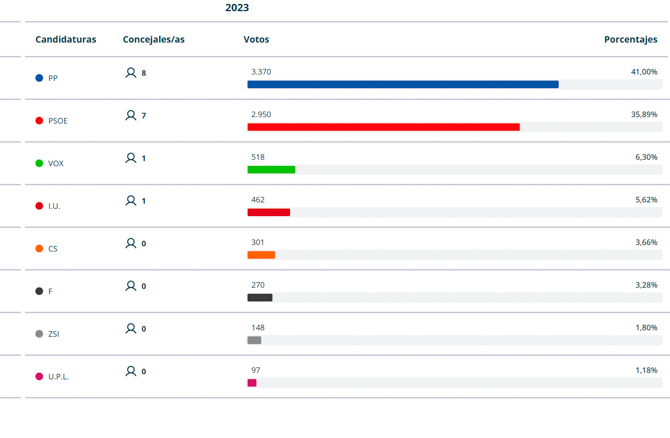The height and width of the screenshot is (438, 670).
Task: Click the orange CS party color dot
Action: pyautogui.click(x=39, y=248)
